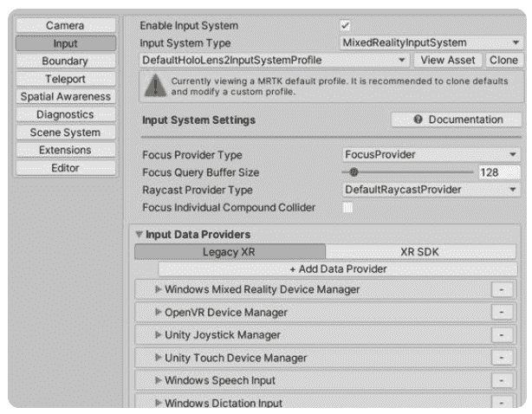The height and width of the screenshot is (414, 532).
Task: Click the Clone profile button
Action: [503, 60]
